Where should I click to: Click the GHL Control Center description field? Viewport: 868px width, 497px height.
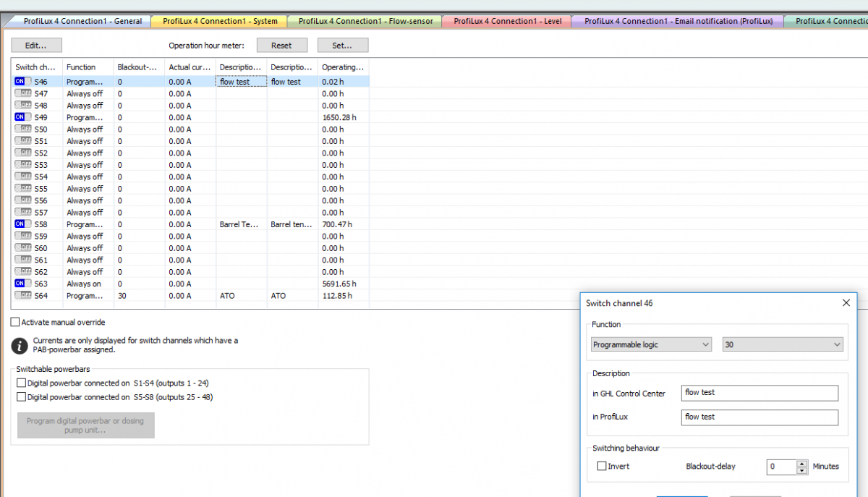[x=759, y=393]
